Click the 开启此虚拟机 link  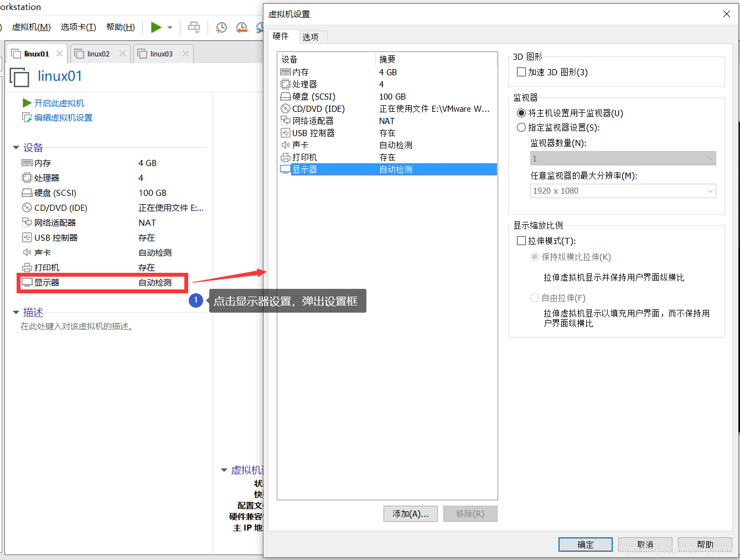(59, 103)
